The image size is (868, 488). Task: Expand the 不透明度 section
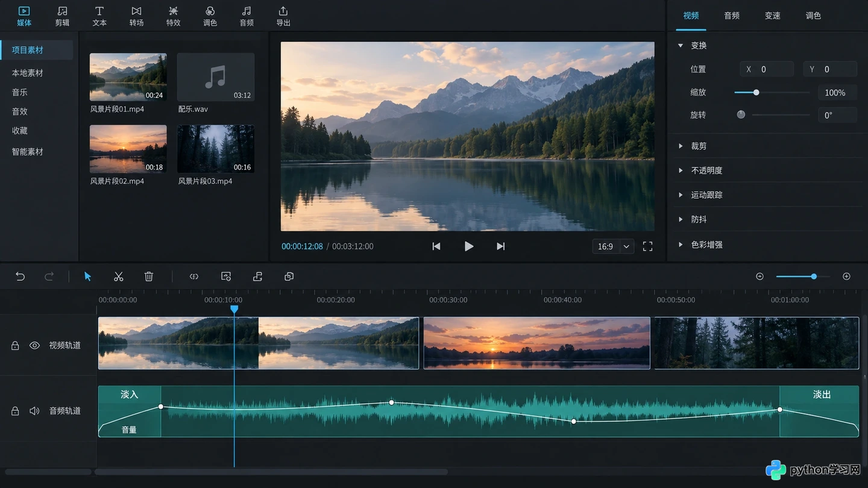tap(681, 170)
